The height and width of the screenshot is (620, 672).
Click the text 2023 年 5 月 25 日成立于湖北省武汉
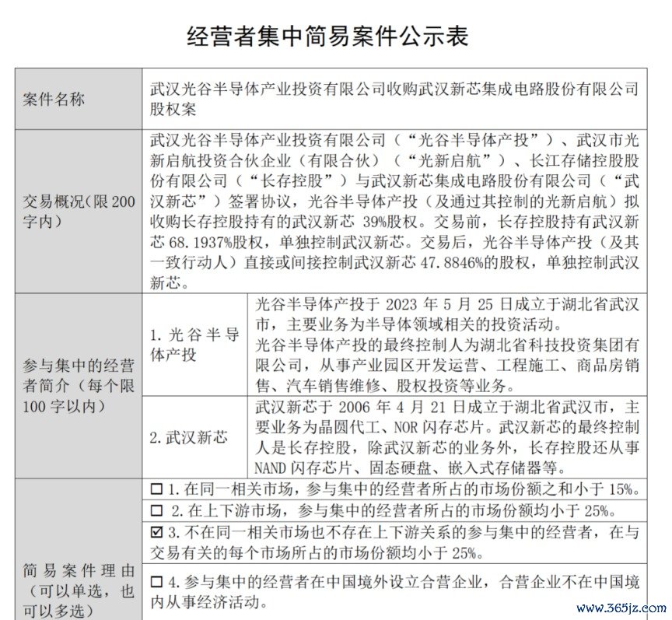[512, 304]
